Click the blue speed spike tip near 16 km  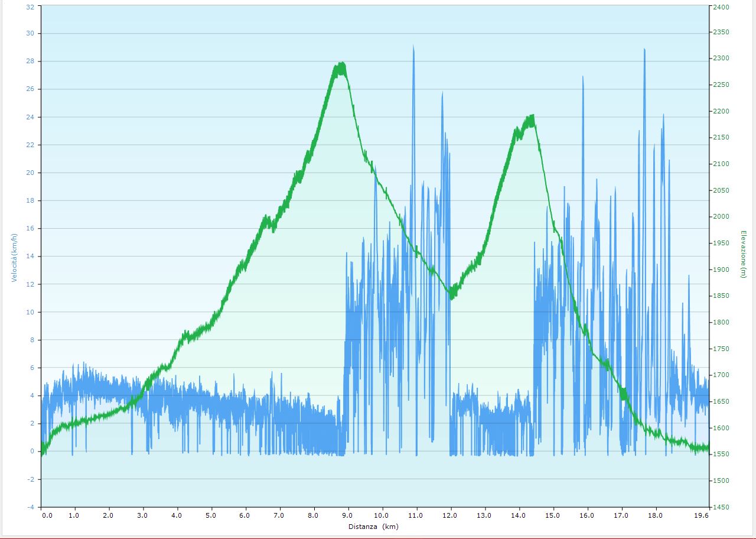[583, 77]
